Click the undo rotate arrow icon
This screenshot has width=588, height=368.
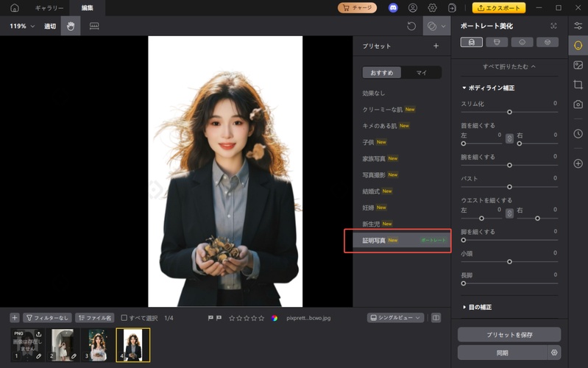(411, 26)
